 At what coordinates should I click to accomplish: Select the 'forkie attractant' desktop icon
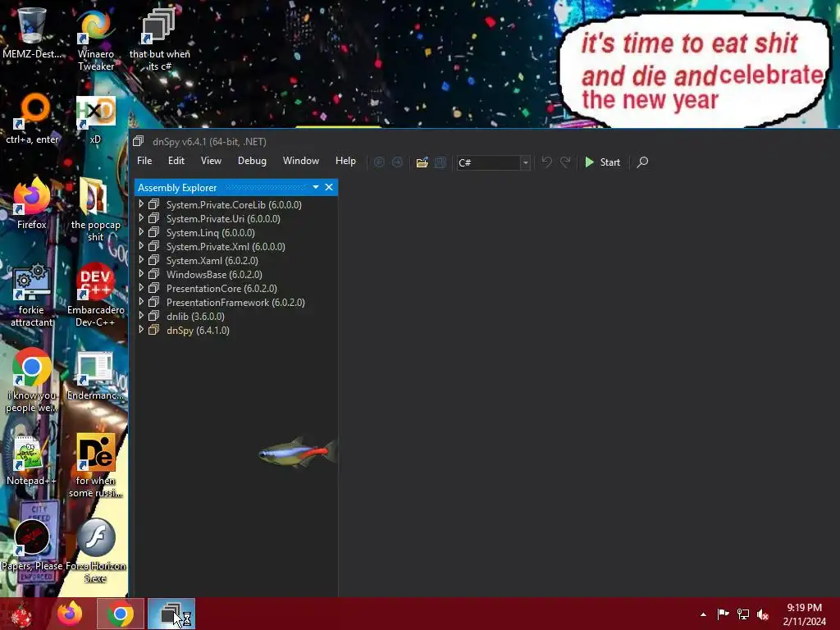pyautogui.click(x=32, y=294)
